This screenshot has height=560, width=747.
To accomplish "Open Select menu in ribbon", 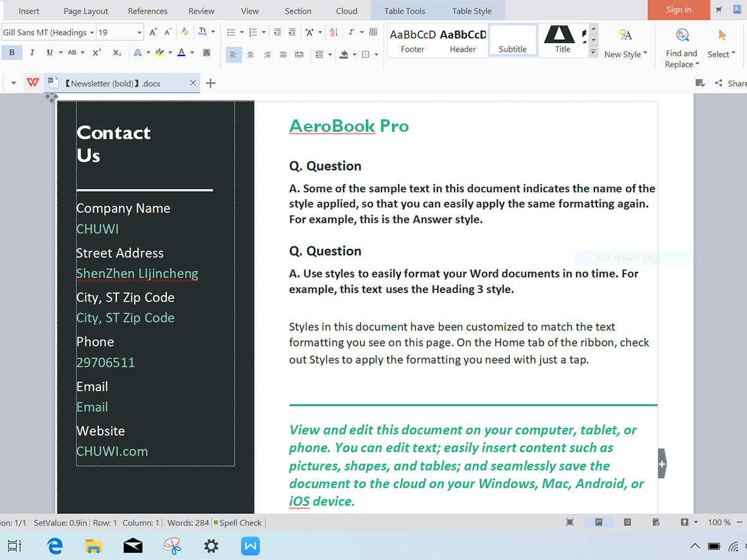I will [721, 43].
